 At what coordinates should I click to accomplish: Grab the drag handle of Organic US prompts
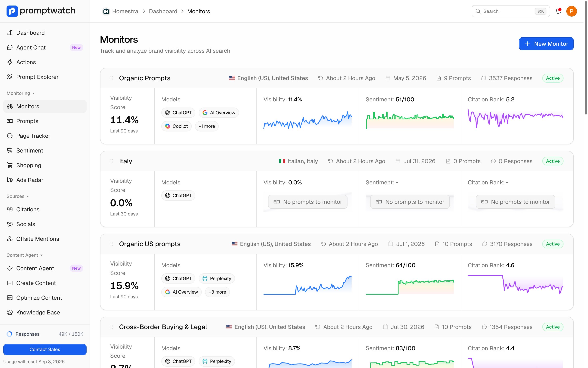tap(112, 244)
